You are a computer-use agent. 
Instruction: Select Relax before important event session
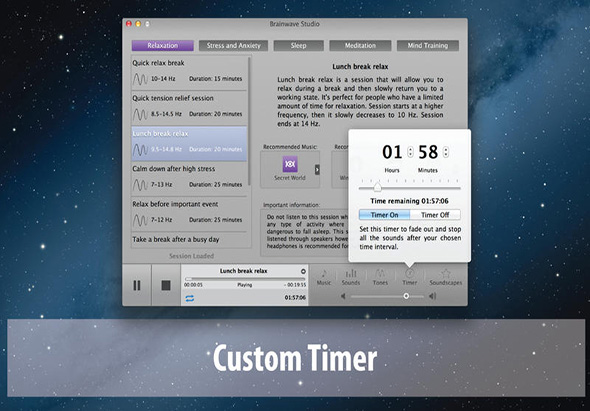(x=189, y=214)
